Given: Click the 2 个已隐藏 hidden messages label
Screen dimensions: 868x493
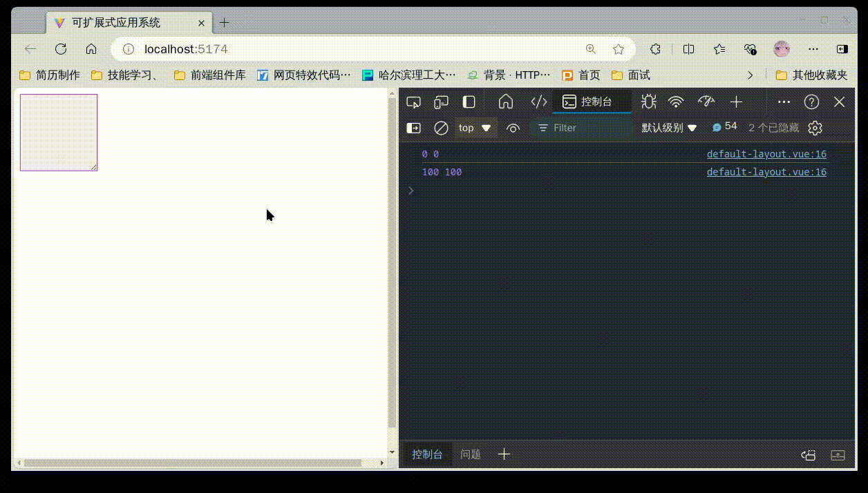Looking at the screenshot, I should pos(773,128).
